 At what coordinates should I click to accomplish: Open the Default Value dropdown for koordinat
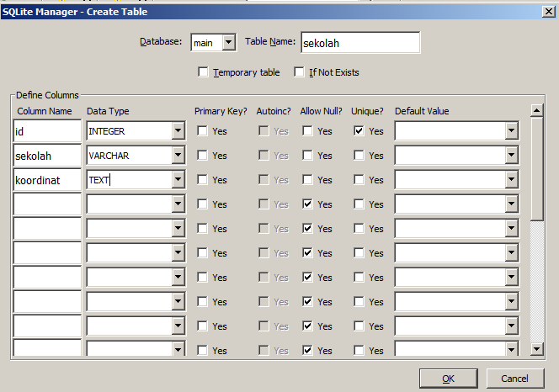tap(512, 180)
